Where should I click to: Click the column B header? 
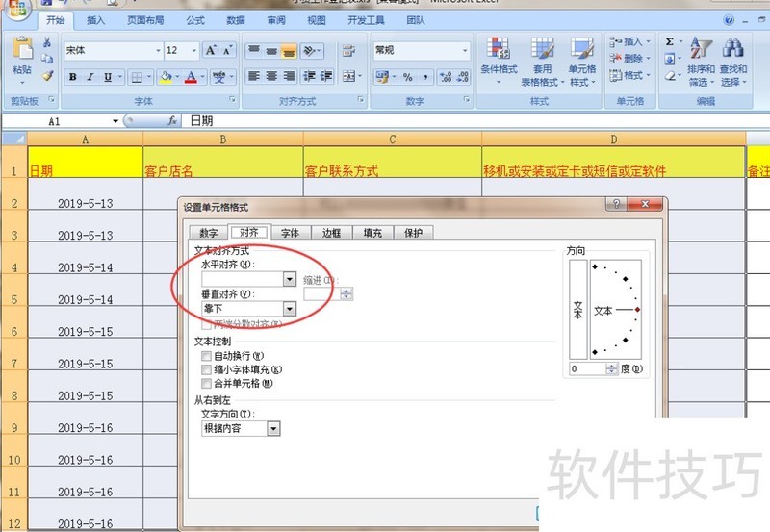pyautogui.click(x=223, y=139)
